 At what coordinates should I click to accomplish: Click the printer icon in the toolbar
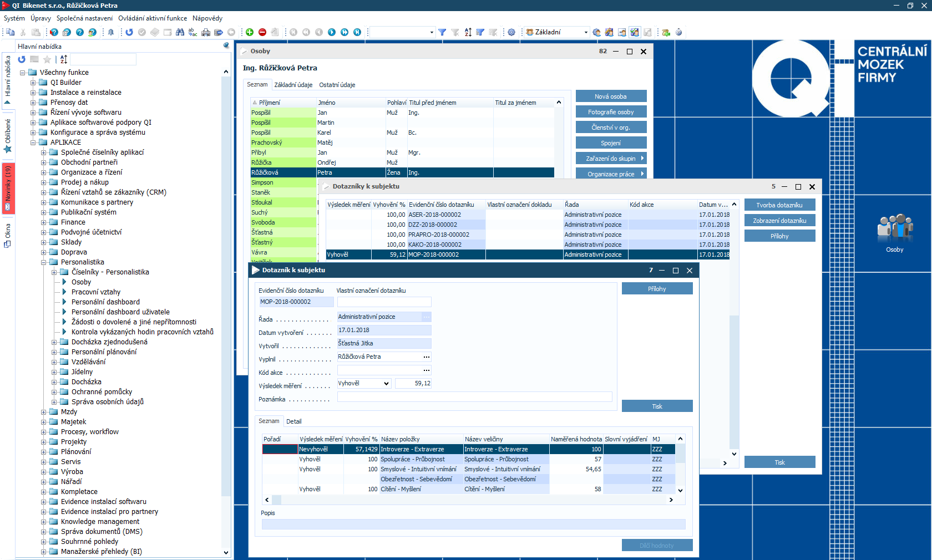pos(206,32)
